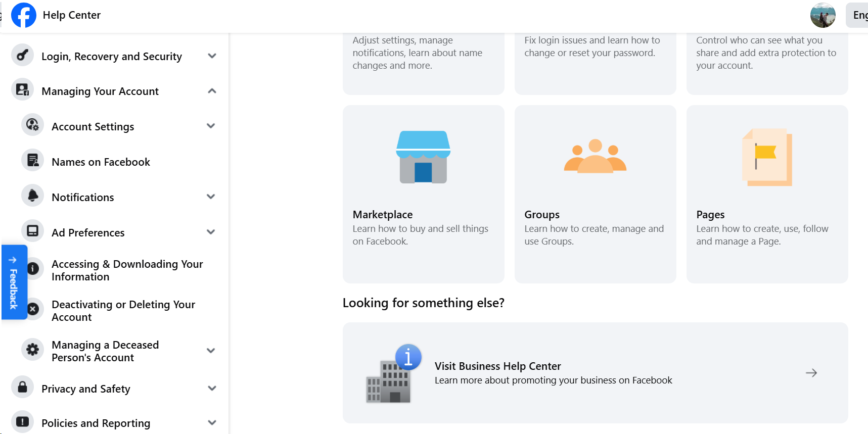Click the Groups people icon
Viewport: 868px width, 434px height.
pos(595,156)
